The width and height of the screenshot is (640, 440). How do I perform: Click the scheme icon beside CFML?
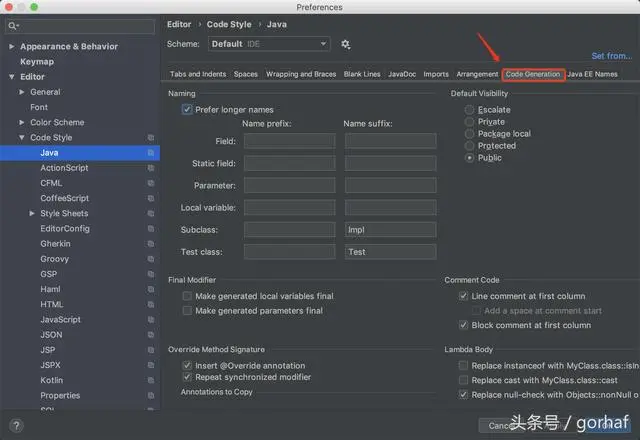click(151, 183)
